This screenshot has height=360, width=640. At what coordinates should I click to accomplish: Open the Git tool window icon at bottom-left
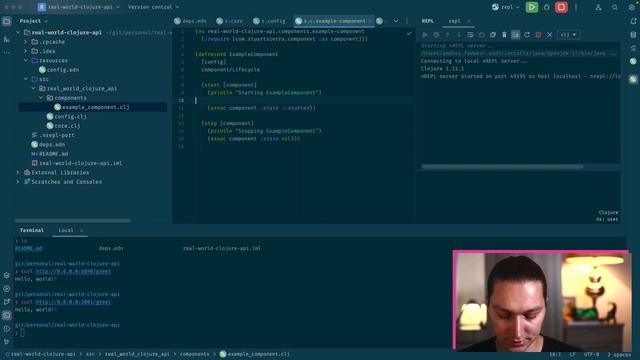pos(7,342)
